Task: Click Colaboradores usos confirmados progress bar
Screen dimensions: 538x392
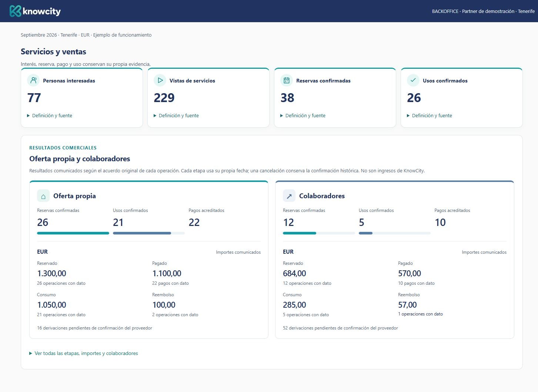Action: [x=395, y=233]
